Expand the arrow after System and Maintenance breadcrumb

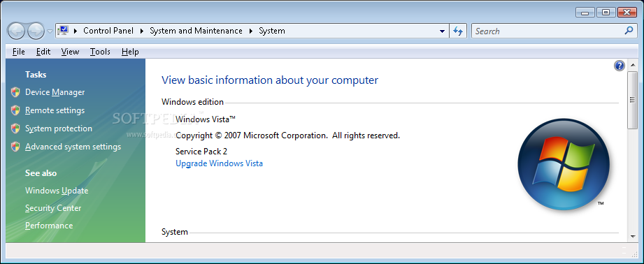click(250, 31)
